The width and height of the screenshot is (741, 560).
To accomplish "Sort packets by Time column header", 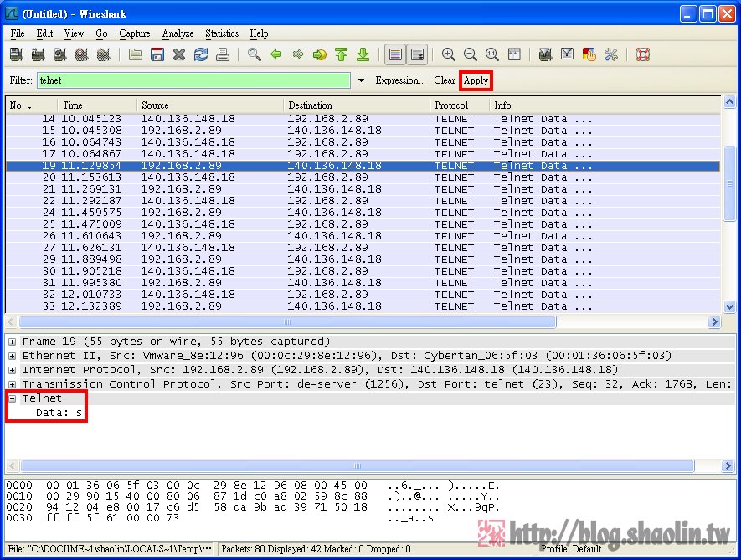I will (x=97, y=105).
